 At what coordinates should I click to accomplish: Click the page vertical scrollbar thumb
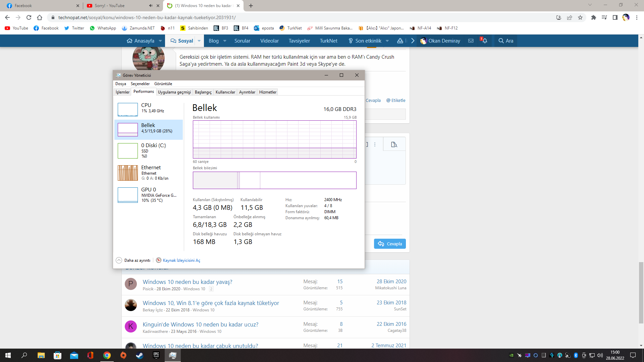tap(641, 292)
